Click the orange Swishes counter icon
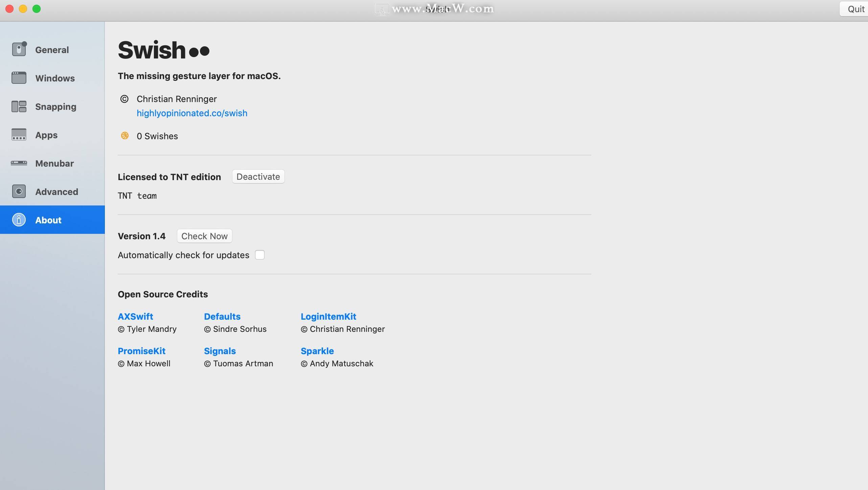Viewport: 868px width, 490px height. pos(125,136)
